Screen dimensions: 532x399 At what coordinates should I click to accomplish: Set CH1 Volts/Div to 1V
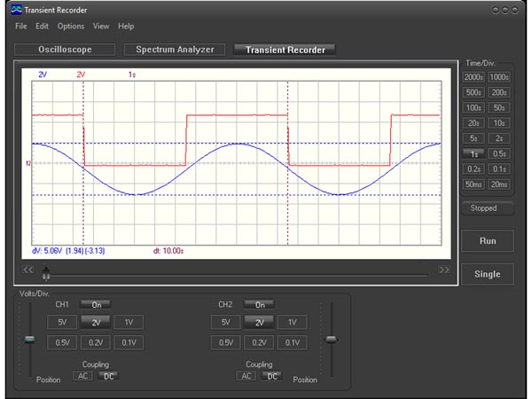[x=129, y=322]
